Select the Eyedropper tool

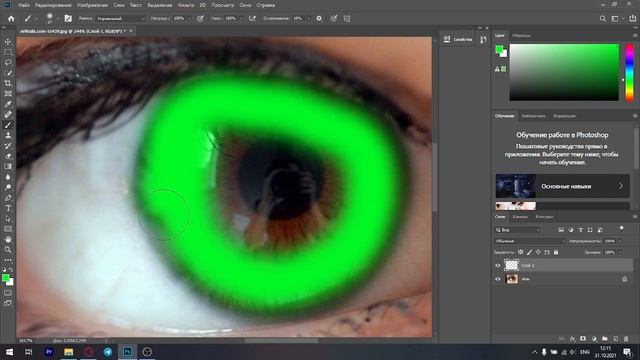coord(8,104)
